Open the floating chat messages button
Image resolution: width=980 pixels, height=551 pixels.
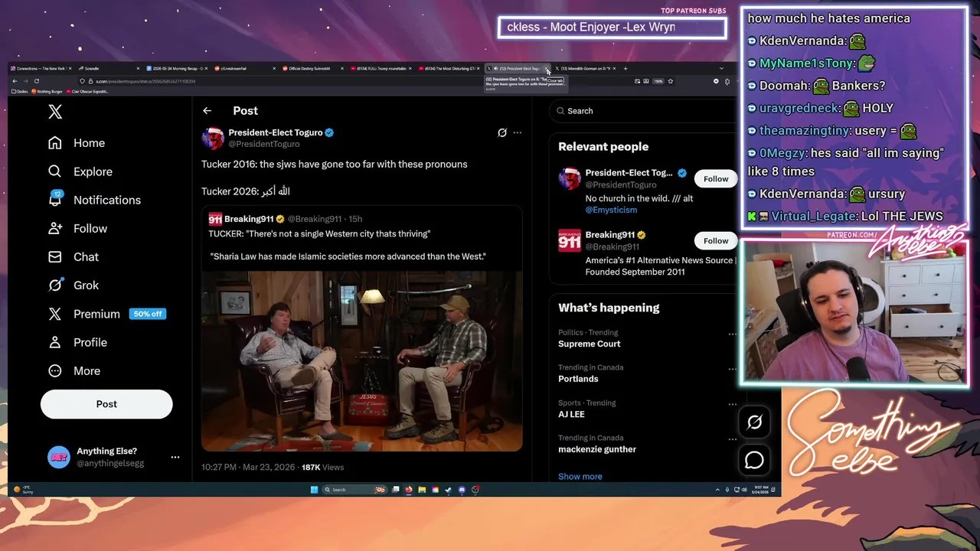(x=754, y=460)
